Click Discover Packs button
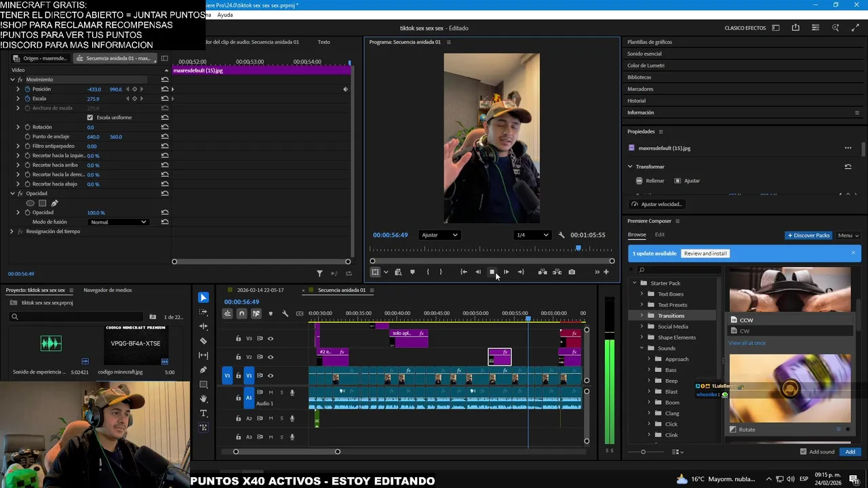This screenshot has height=488, width=868. (x=808, y=235)
